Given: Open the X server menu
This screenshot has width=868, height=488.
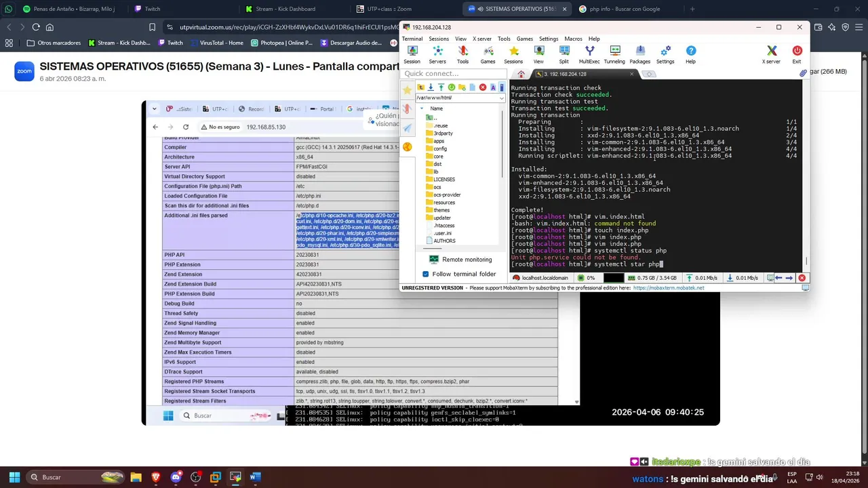Looking at the screenshot, I should 482,39.
